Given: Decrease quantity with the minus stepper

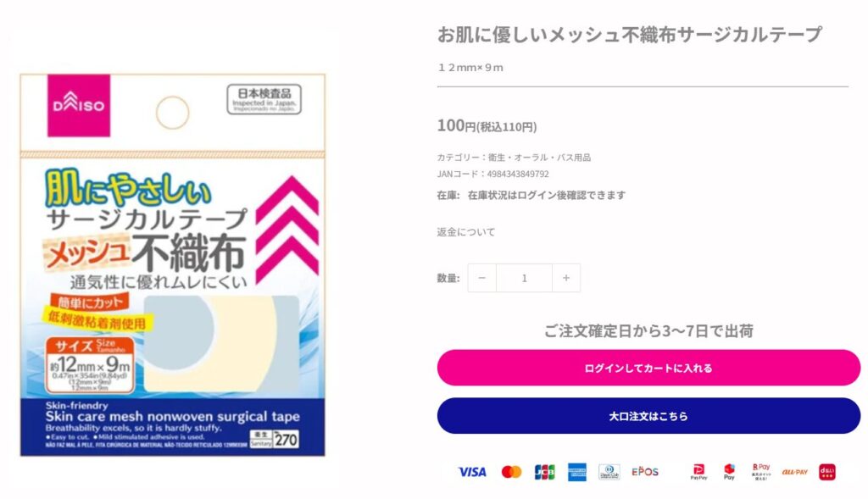Looking at the screenshot, I should click(x=481, y=277).
